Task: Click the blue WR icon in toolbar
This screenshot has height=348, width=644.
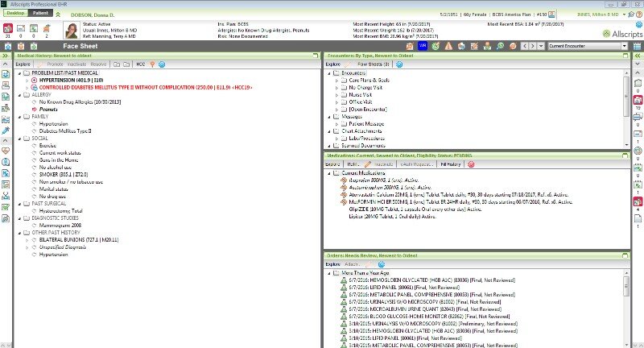Action: [422, 47]
